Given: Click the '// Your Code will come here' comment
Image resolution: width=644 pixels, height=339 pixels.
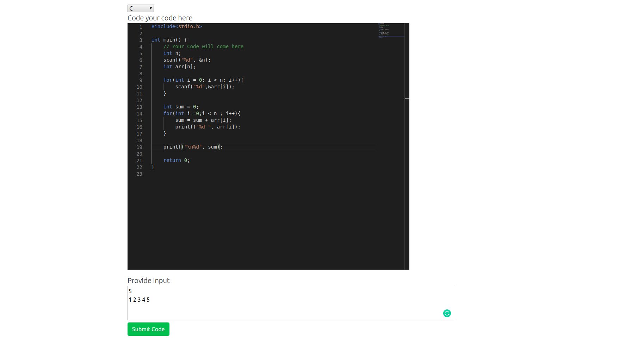Looking at the screenshot, I should coord(203,46).
